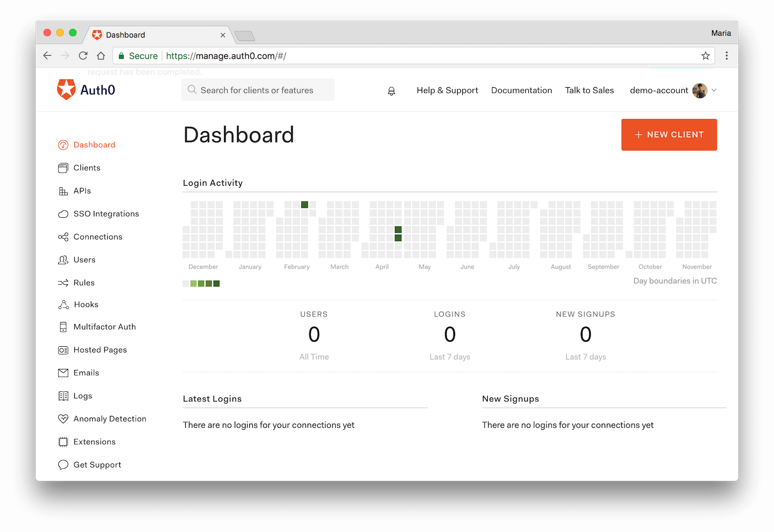This screenshot has height=532, width=774.
Task: Open Help & Support
Action: tap(447, 90)
